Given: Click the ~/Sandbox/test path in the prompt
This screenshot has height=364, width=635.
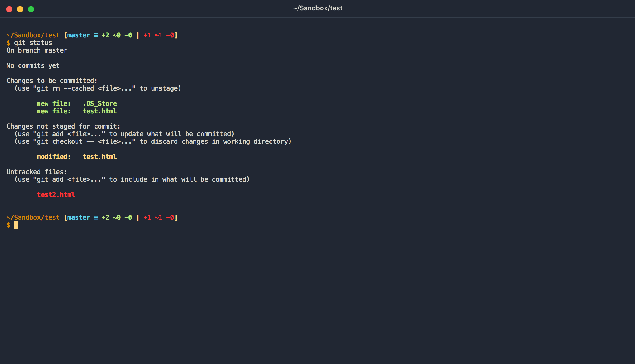Looking at the screenshot, I should [33, 35].
